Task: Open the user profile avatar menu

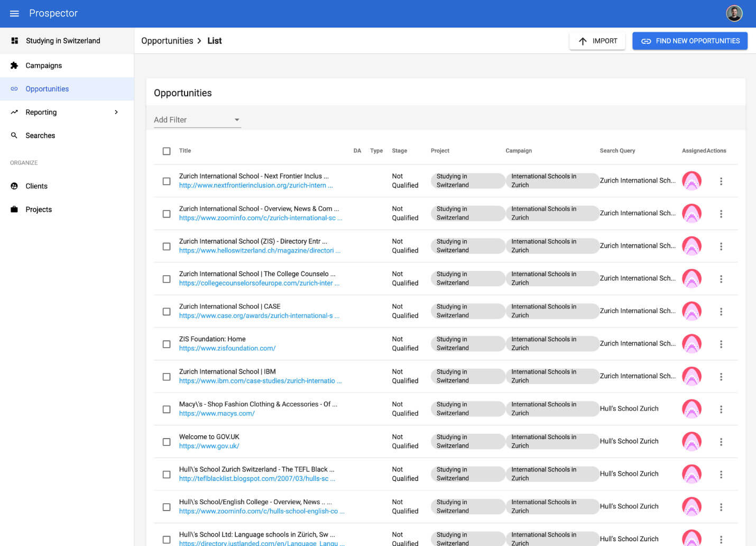Action: (x=734, y=13)
